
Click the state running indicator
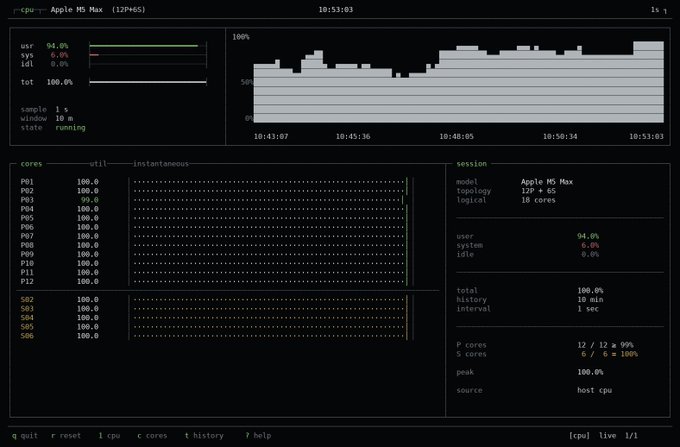[53, 127]
